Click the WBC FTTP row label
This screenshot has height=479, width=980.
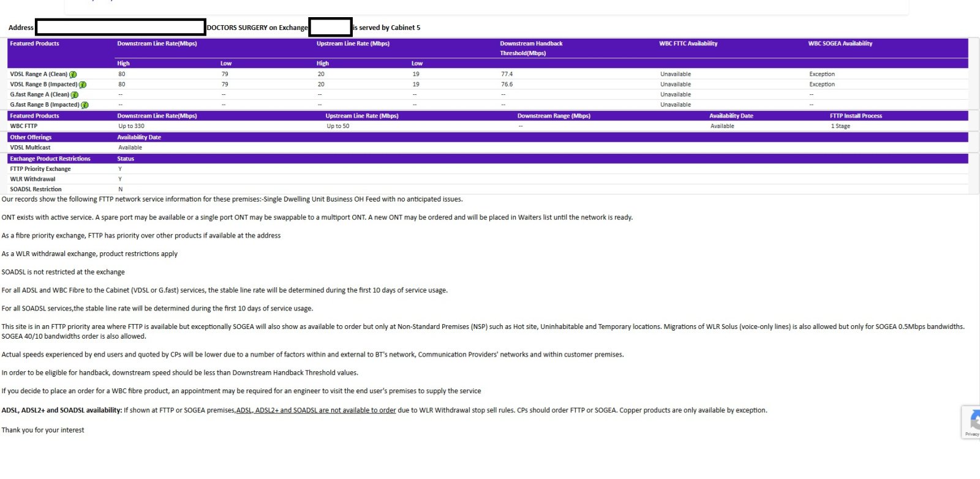[24, 126]
